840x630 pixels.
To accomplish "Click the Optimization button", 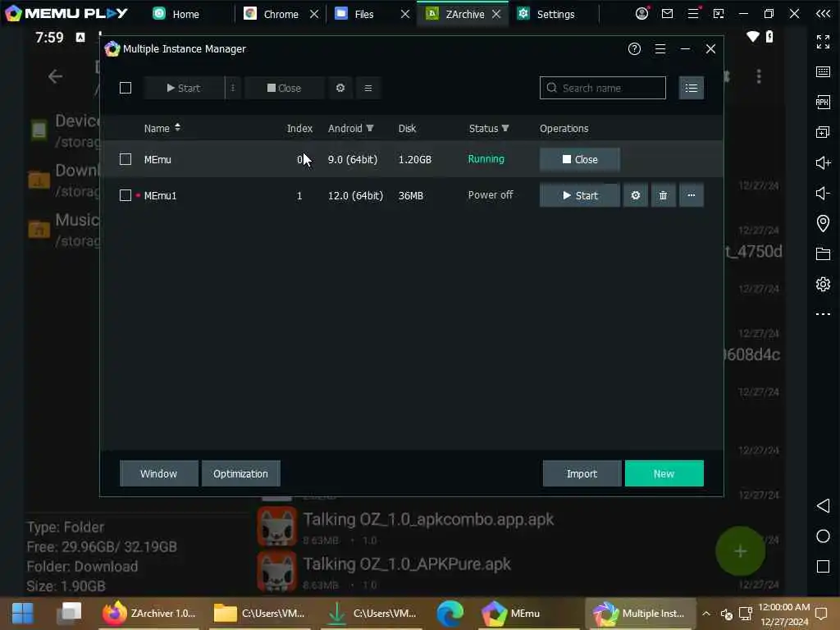I will pyautogui.click(x=240, y=473).
